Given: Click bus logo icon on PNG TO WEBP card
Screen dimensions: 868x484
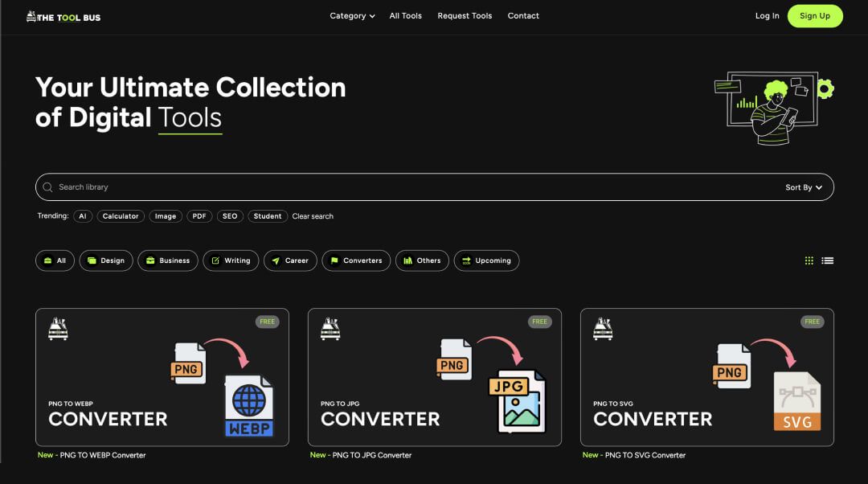Looking at the screenshot, I should tap(58, 328).
